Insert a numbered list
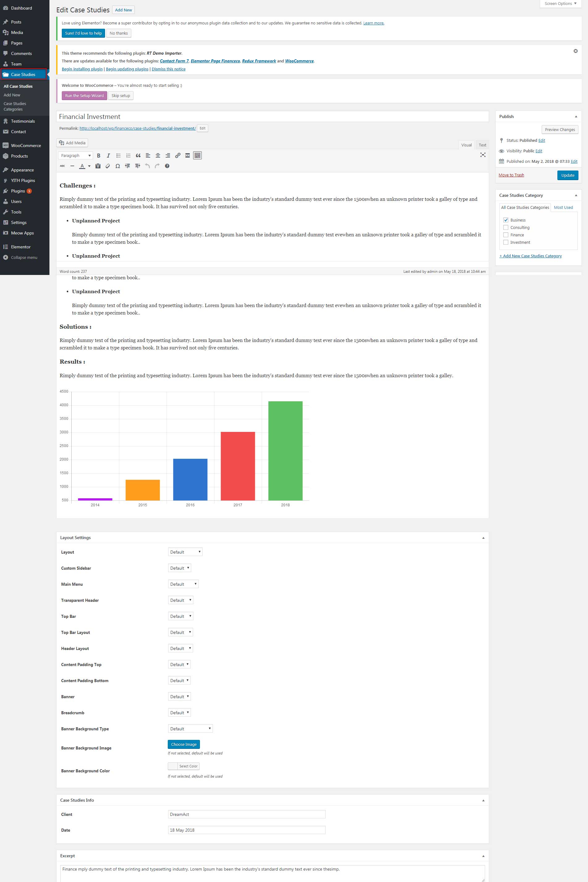This screenshot has width=588, height=882. [128, 156]
